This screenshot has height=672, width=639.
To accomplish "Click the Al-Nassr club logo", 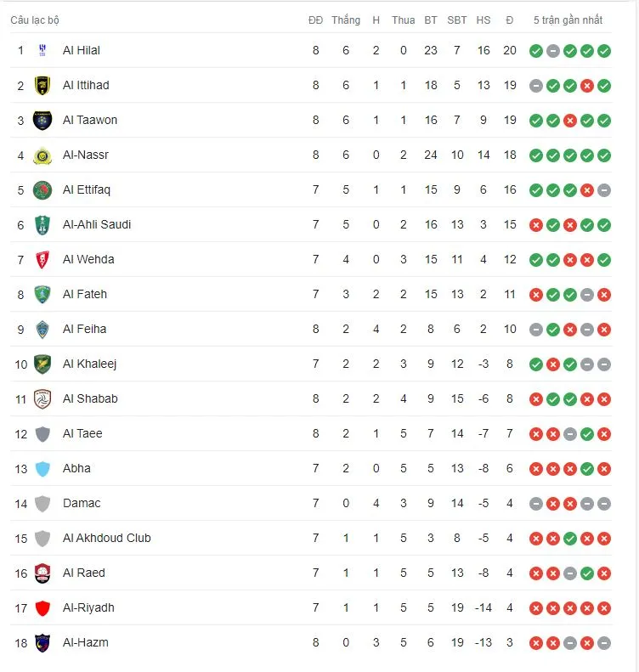I will (42, 155).
